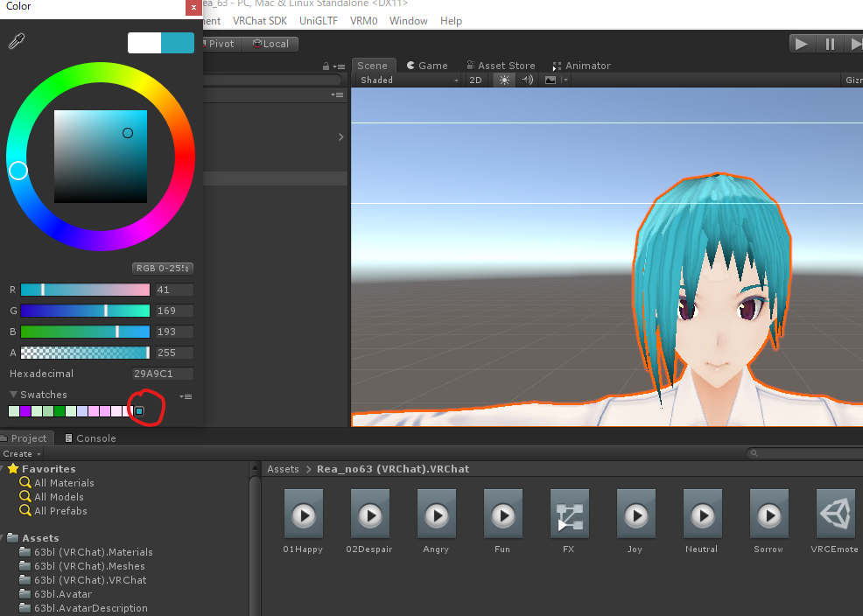Click the Play button in the toolbar
Screen dimensions: 863x616
802,44
